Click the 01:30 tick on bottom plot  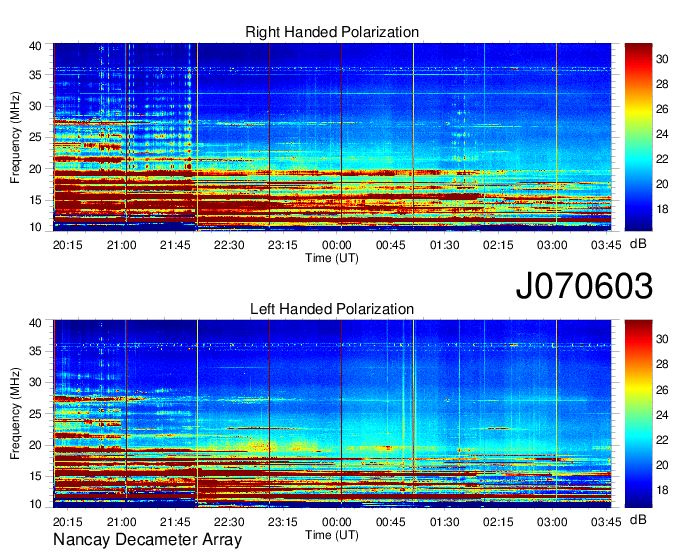[445, 522]
